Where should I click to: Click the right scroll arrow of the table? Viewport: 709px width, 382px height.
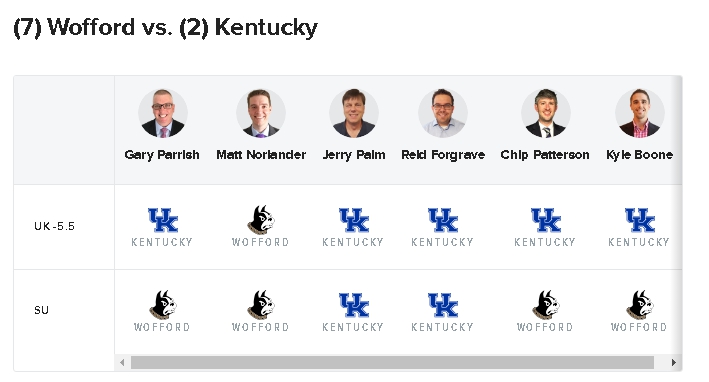674,363
